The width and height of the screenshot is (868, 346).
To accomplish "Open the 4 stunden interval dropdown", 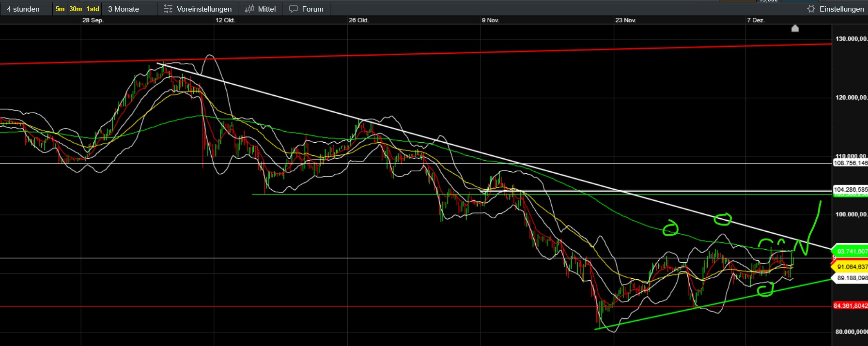I will click(23, 9).
